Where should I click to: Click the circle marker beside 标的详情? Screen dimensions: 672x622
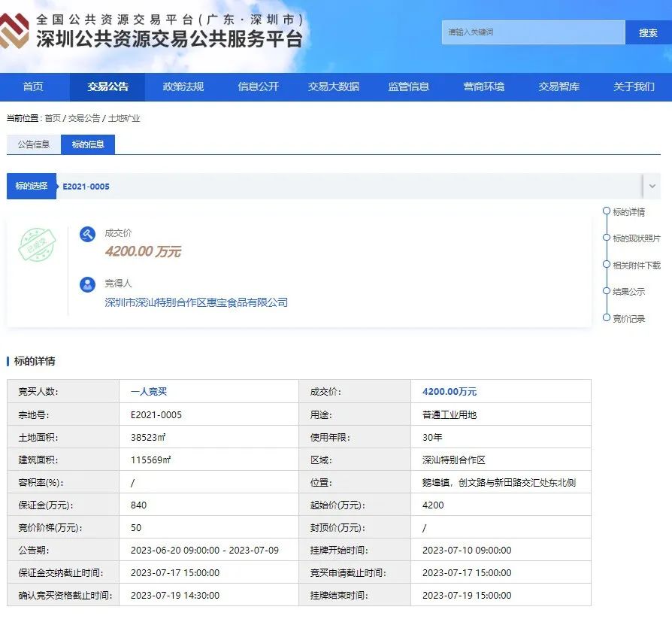[607, 212]
